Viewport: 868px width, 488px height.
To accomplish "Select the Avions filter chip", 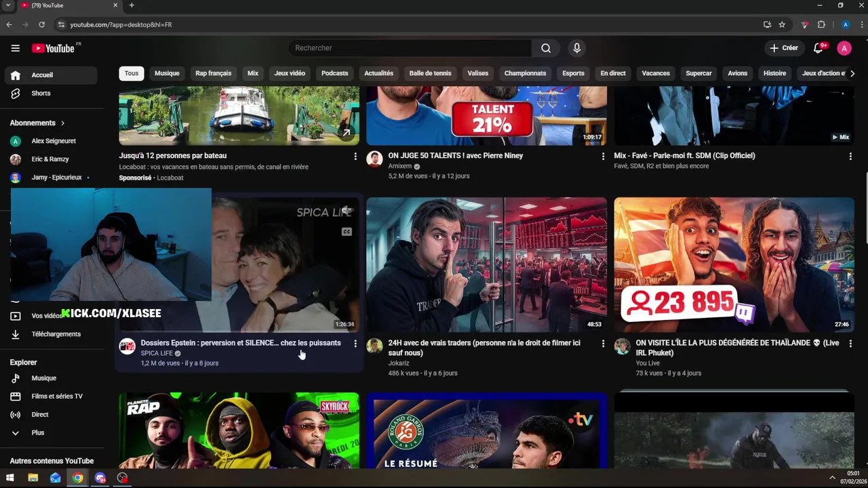I will click(738, 73).
